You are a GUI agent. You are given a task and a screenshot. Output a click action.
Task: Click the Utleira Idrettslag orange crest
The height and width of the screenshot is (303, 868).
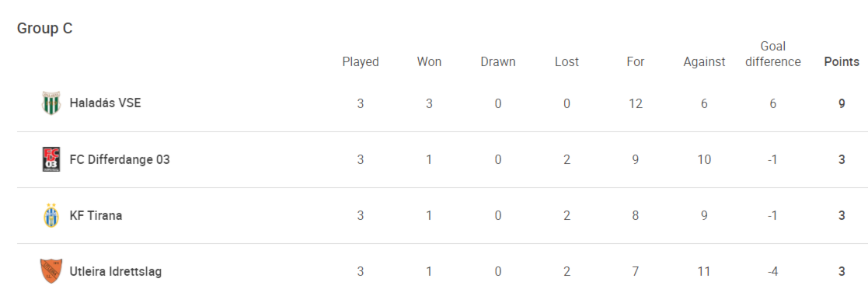51,271
